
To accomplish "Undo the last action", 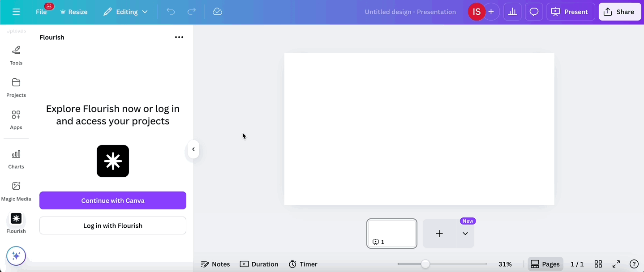I will 171,12.
